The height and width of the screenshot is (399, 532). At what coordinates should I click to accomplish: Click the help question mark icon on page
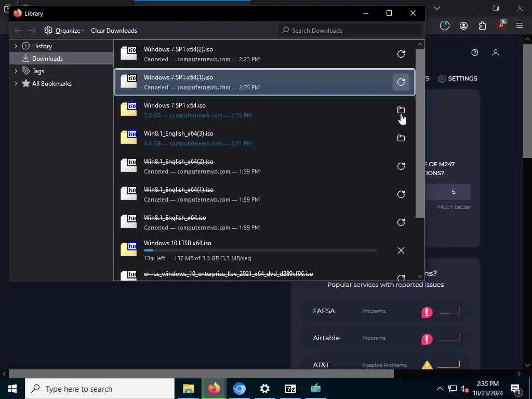475,52
